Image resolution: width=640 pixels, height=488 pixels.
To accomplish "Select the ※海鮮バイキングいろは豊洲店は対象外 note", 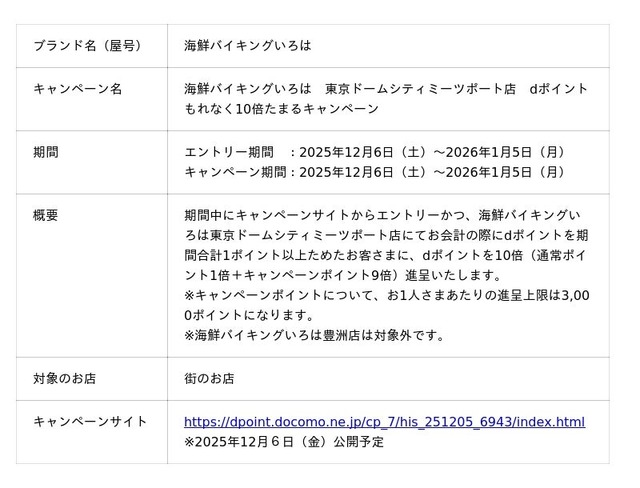I will pyautogui.click(x=314, y=335).
